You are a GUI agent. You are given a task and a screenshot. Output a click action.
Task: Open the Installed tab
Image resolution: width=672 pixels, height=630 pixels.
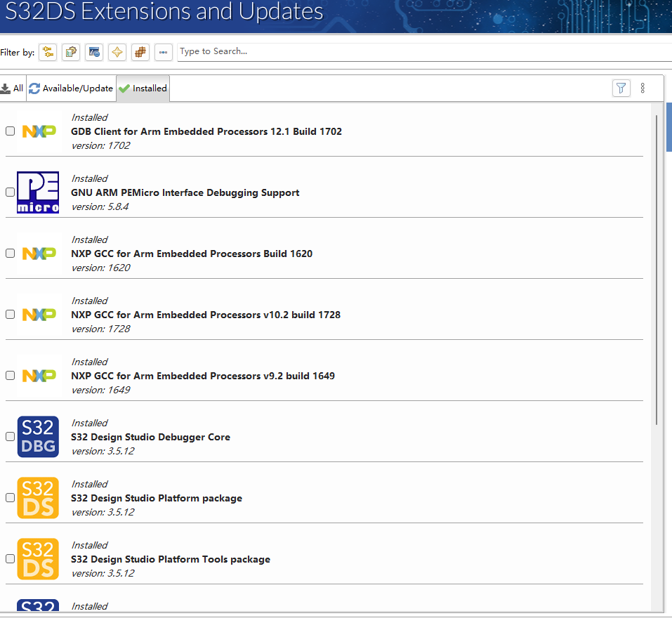point(143,88)
